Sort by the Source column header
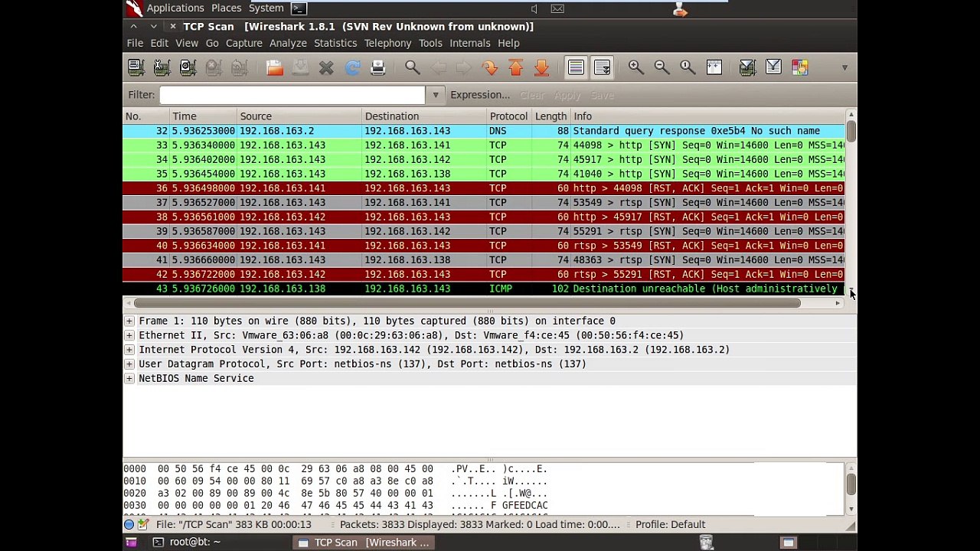980x551 pixels. pyautogui.click(x=299, y=116)
